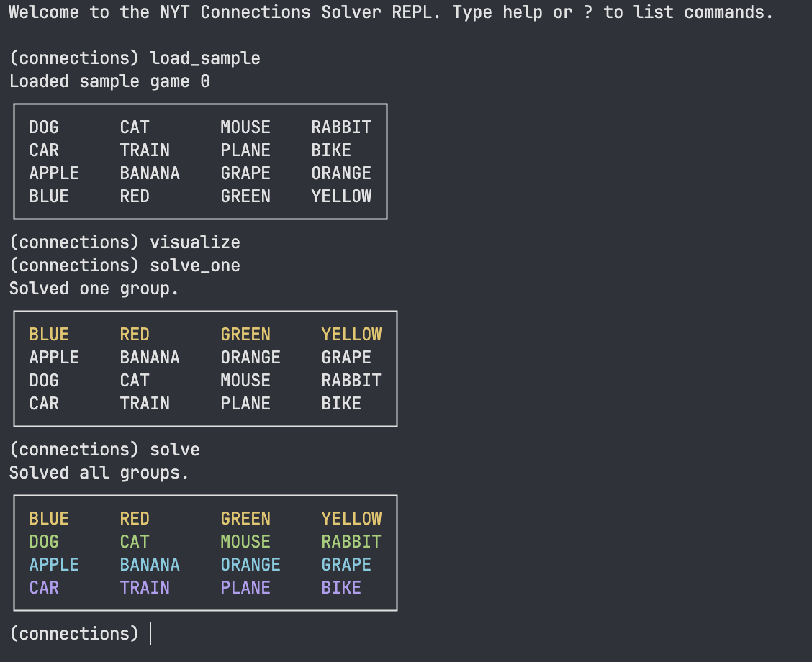This screenshot has height=662, width=812.
Task: Click yellow RED in the grid under 'Solved all groups.'
Action: point(135,519)
